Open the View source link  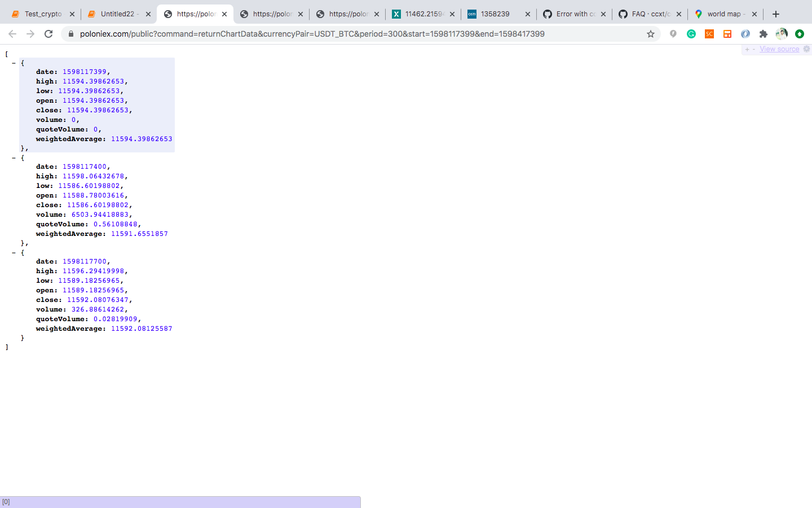[779, 49]
